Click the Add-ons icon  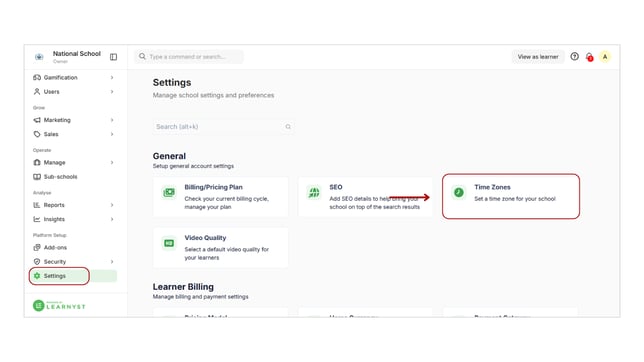(37, 247)
